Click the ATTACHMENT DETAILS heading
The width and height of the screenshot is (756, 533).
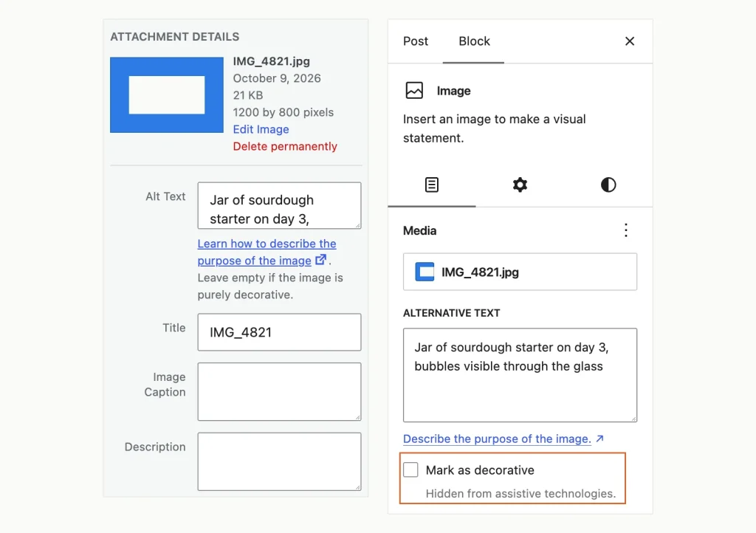[174, 37]
